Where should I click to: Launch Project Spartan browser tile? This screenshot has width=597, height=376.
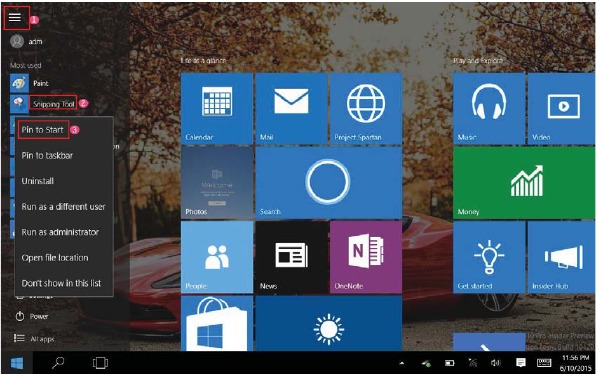click(x=366, y=108)
